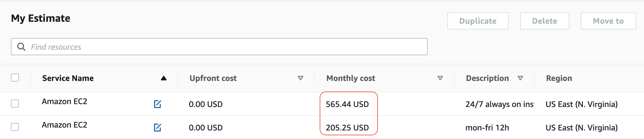Screen dimensions: 644x139
Task: Expand the Description column sort arrow
Action: pyautogui.click(x=520, y=78)
